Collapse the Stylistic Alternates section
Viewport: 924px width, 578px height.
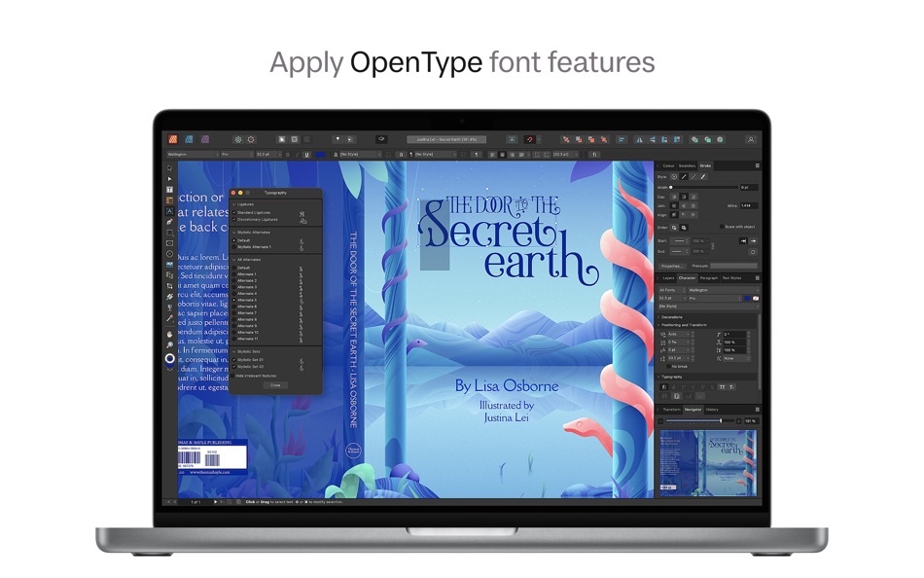234,233
